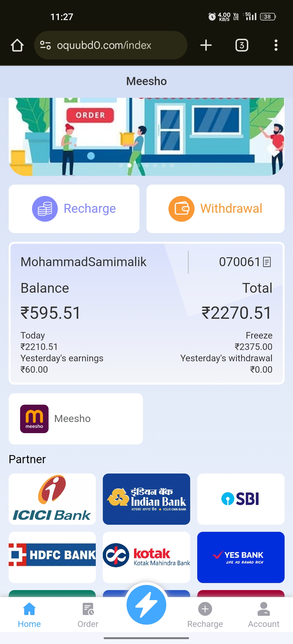Open the browser three-dot menu
Image resolution: width=293 pixels, height=644 pixels.
(x=276, y=45)
